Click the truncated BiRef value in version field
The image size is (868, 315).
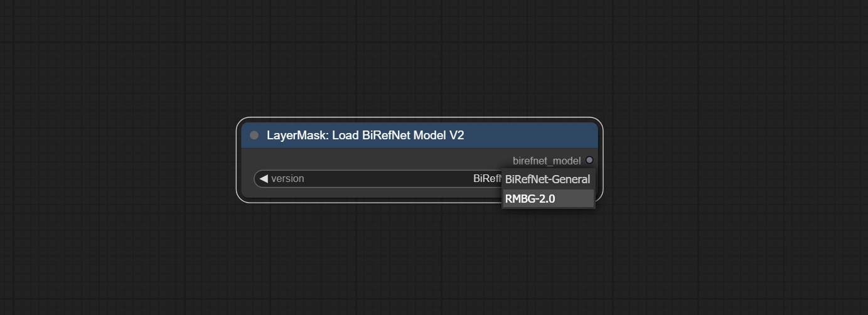pyautogui.click(x=486, y=179)
